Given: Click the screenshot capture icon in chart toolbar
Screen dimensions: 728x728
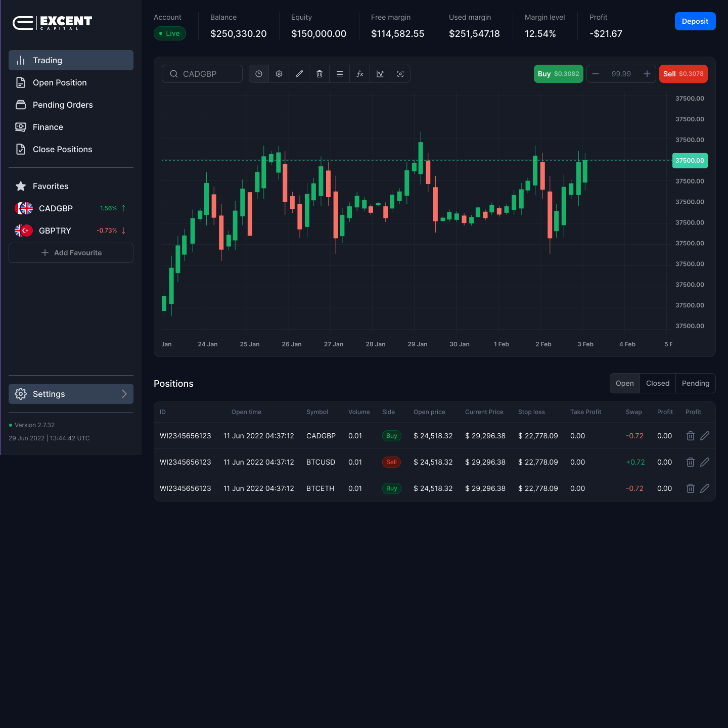Looking at the screenshot, I should pyautogui.click(x=400, y=74).
